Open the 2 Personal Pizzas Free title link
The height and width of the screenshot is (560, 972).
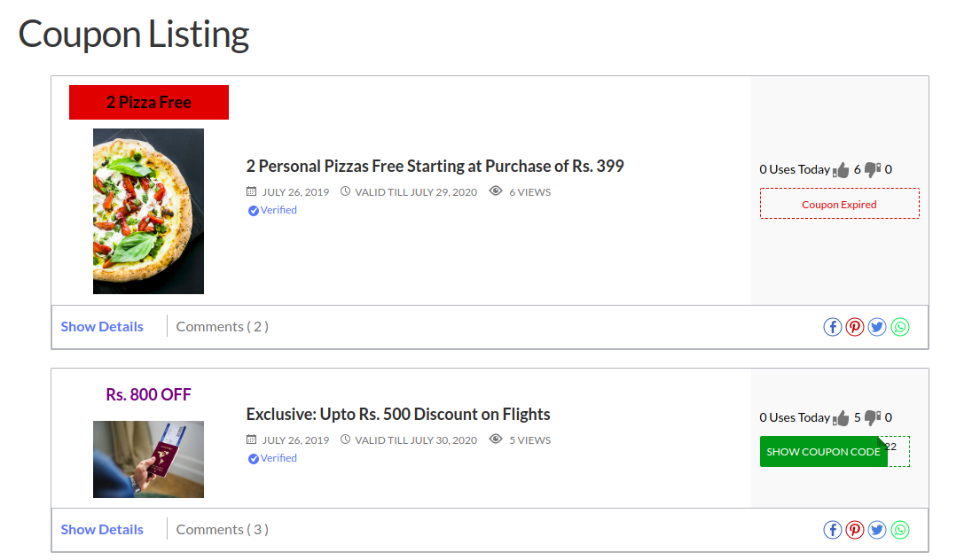pyautogui.click(x=435, y=167)
